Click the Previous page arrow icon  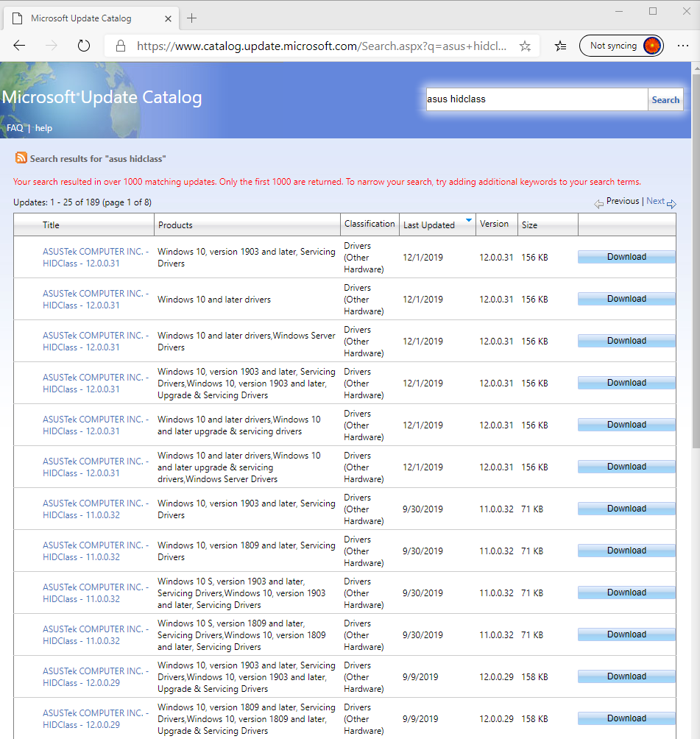(598, 204)
